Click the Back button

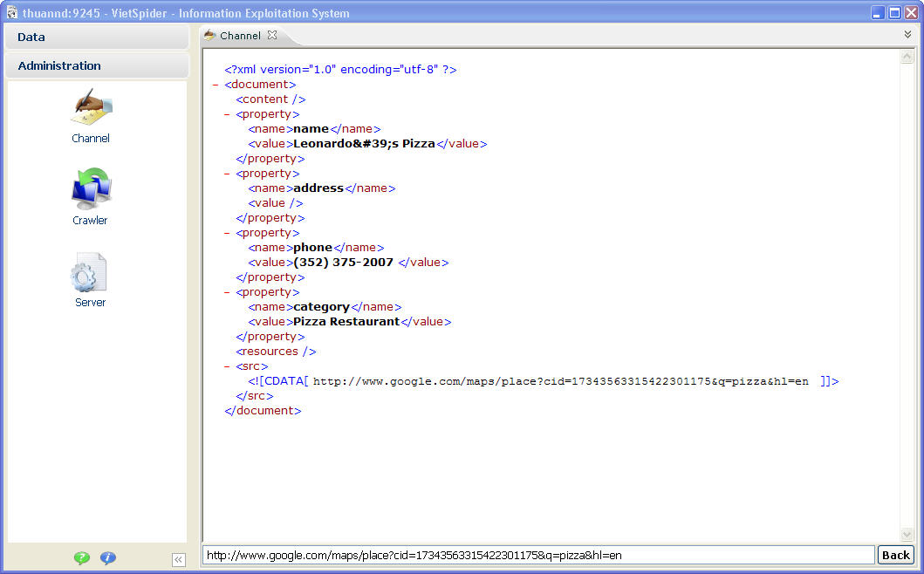click(896, 555)
